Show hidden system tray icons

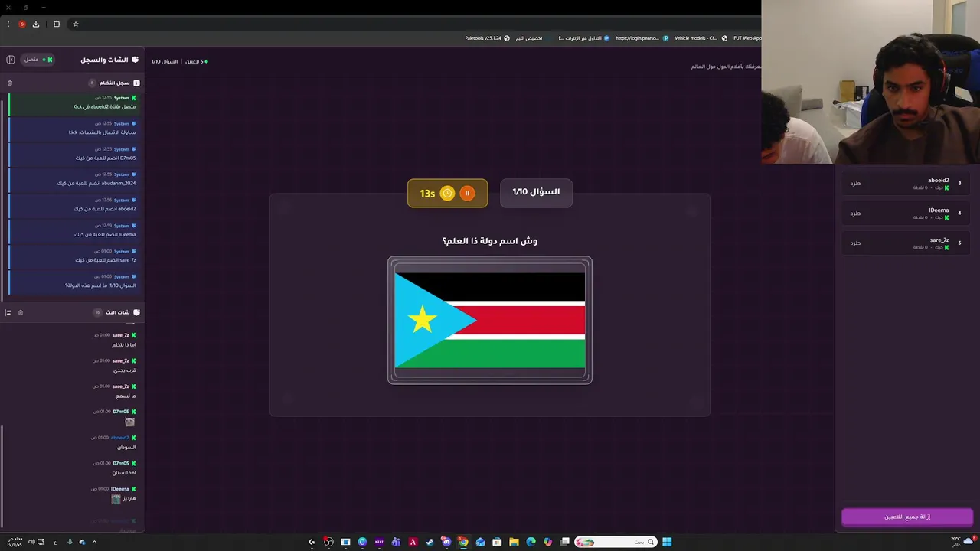(x=94, y=542)
